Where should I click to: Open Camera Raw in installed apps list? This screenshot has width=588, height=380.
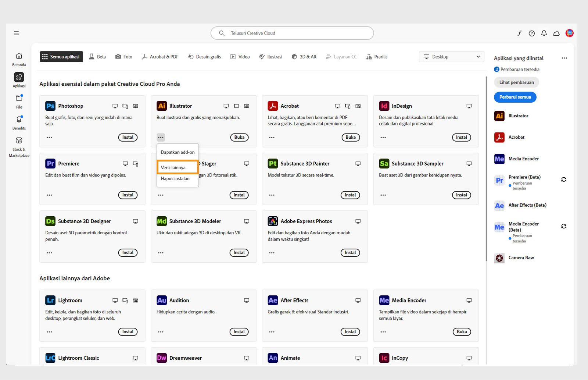(x=521, y=258)
